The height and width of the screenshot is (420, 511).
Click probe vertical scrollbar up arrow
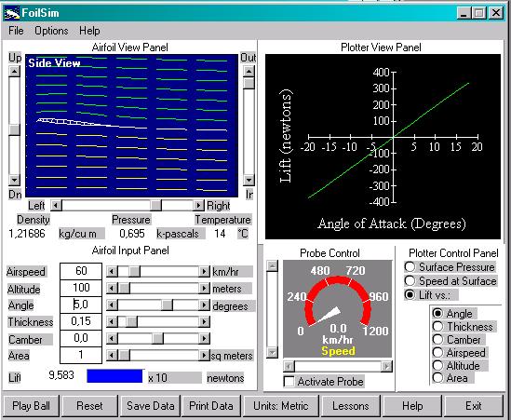coord(272,265)
